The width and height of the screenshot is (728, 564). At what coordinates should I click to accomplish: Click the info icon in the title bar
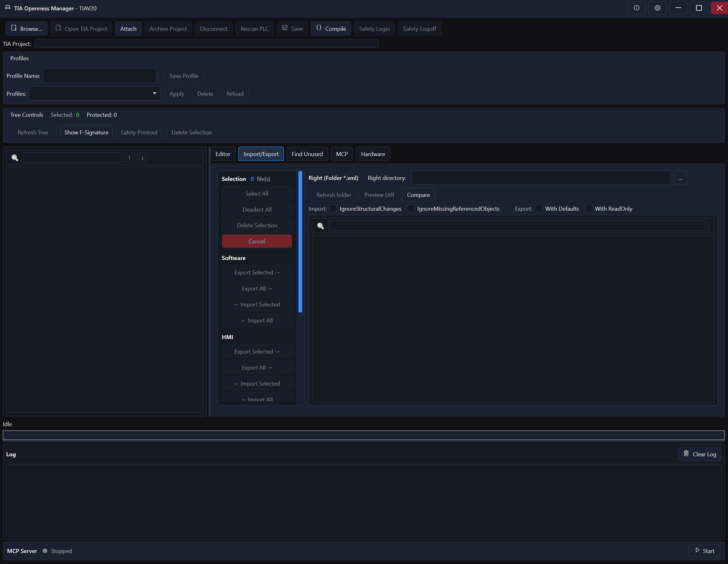(637, 8)
